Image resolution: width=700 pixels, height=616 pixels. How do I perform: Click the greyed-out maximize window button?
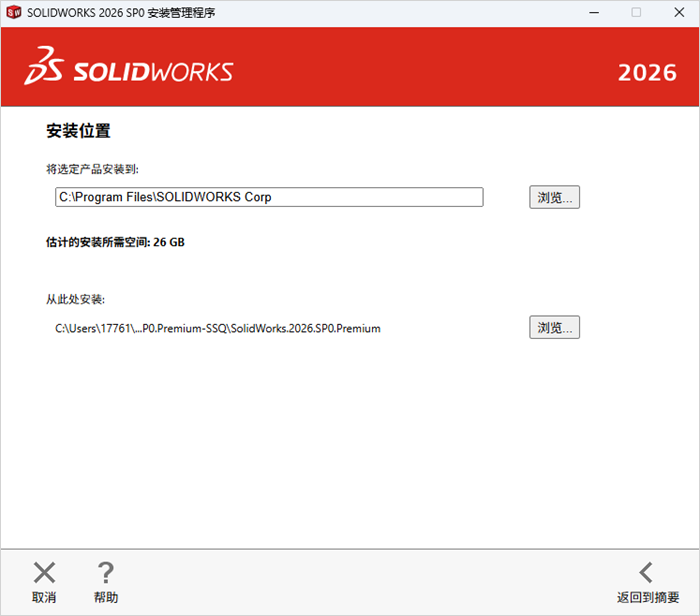click(636, 12)
